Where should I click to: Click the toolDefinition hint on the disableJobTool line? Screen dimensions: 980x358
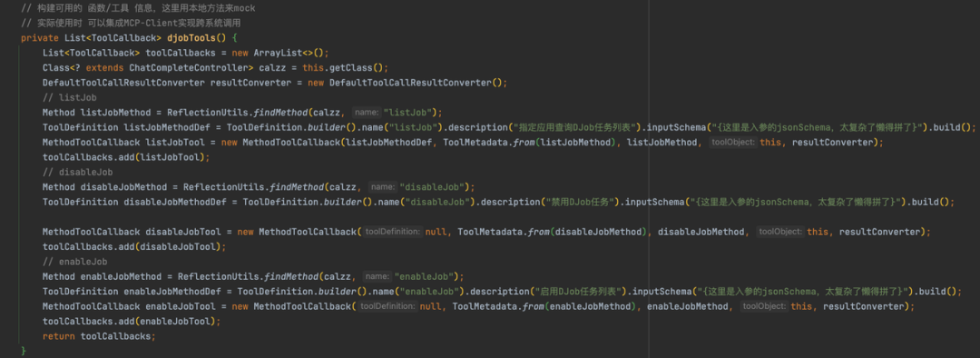coord(393,232)
